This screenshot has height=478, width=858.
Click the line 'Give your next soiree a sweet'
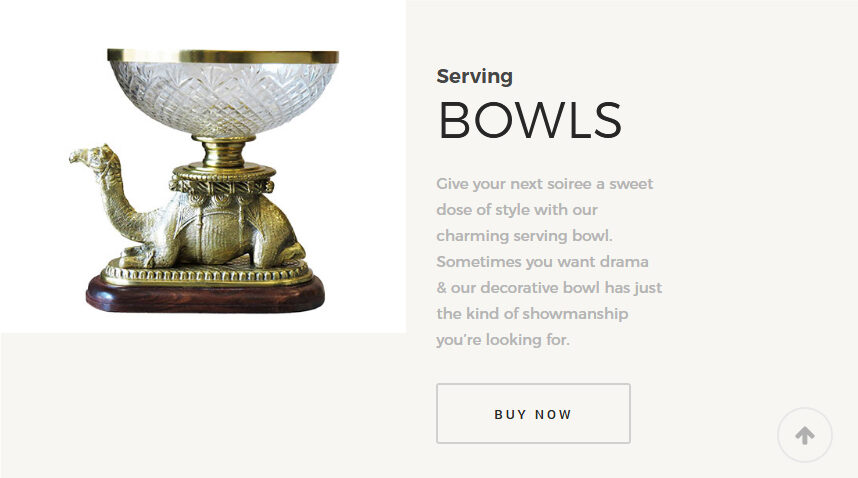point(545,184)
